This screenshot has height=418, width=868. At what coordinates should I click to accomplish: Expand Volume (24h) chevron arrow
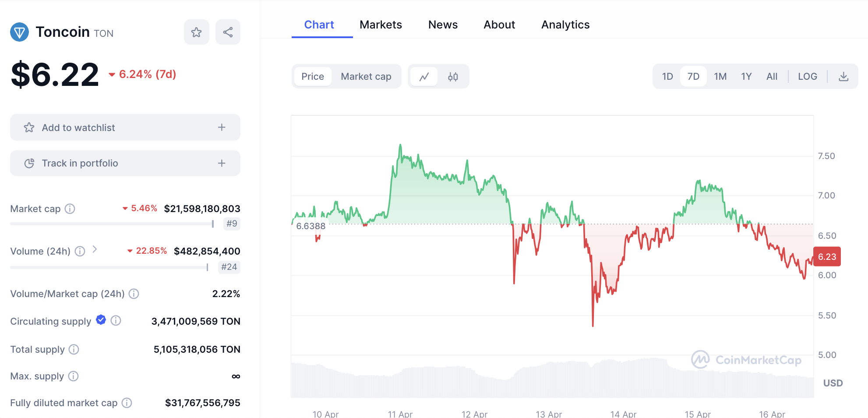[x=95, y=250]
